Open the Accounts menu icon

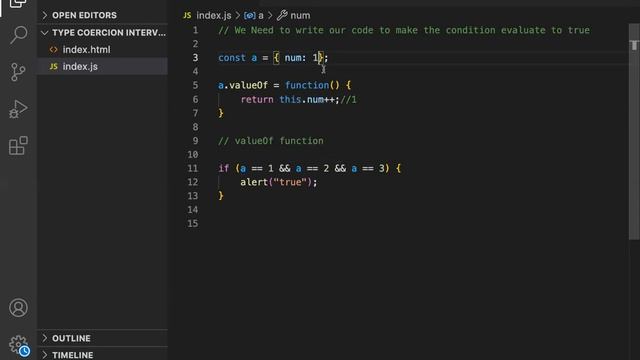18,308
